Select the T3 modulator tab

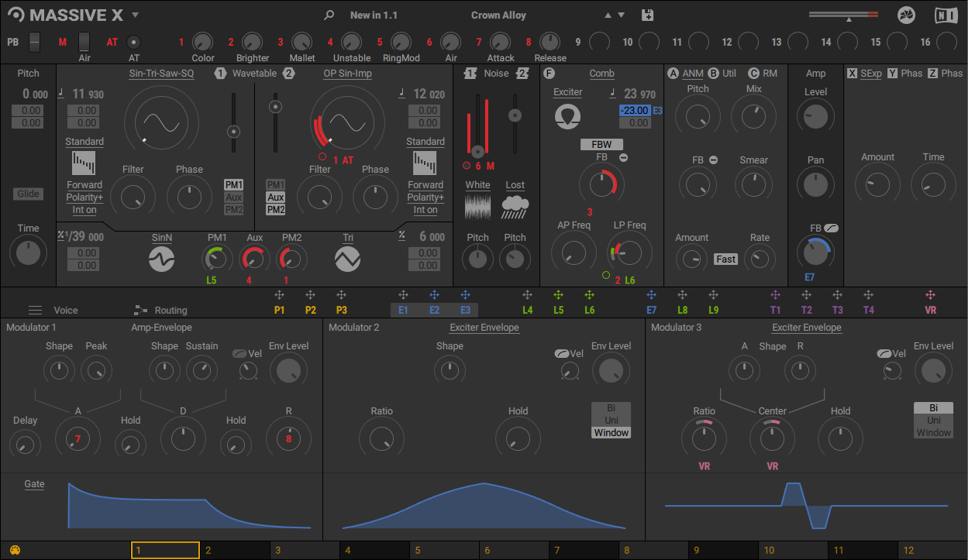[x=837, y=310]
